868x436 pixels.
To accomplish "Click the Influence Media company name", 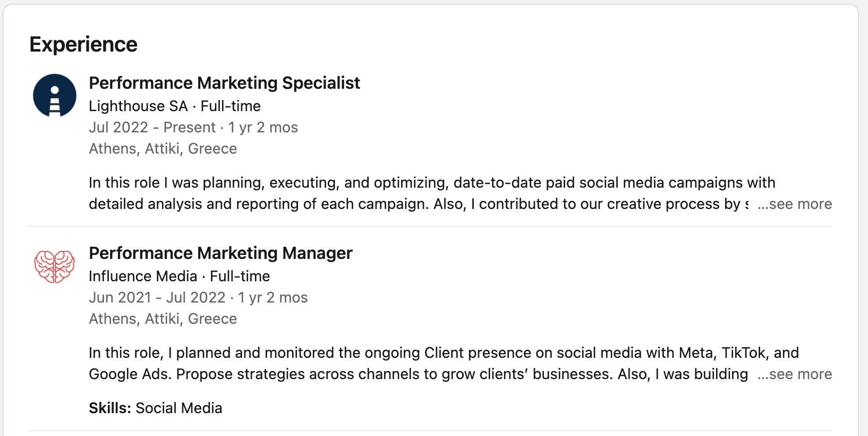I will [143, 276].
